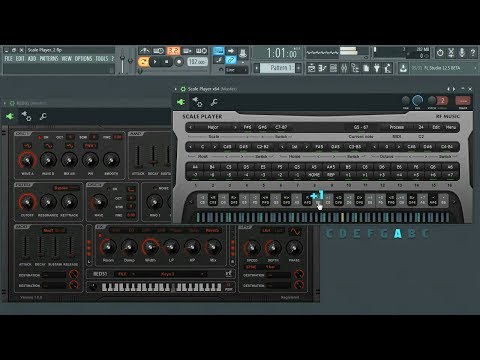Click the save/download icon in toolbar
This screenshot has width=480, height=360.
coord(403,68)
